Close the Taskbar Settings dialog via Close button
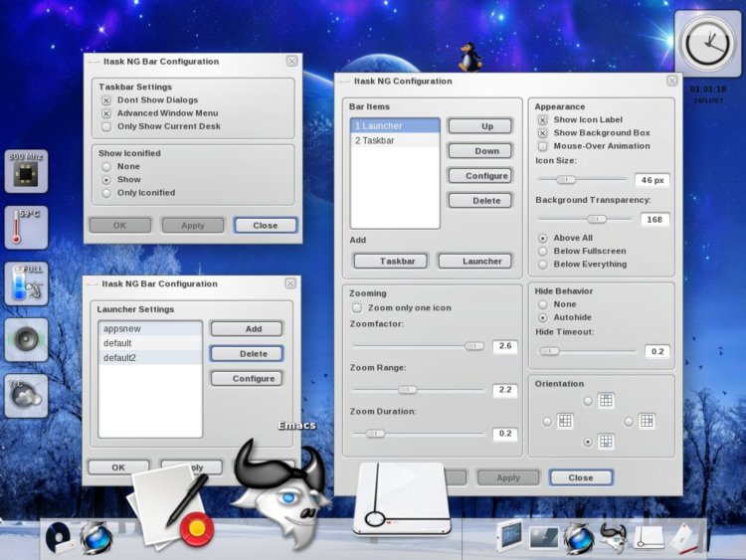 point(266,226)
